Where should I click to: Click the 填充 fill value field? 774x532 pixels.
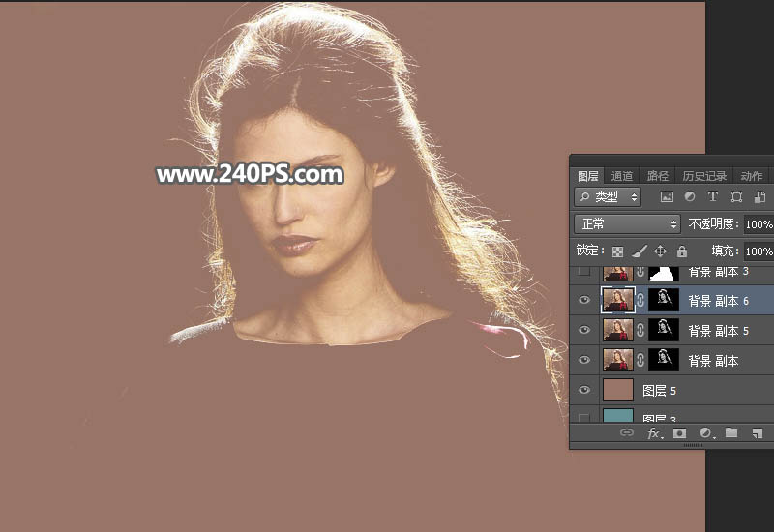point(759,251)
